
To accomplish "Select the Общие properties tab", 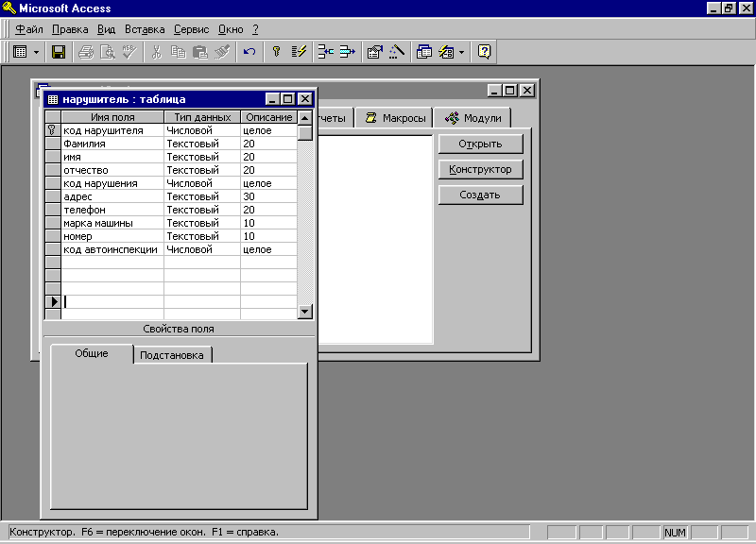I will [92, 353].
